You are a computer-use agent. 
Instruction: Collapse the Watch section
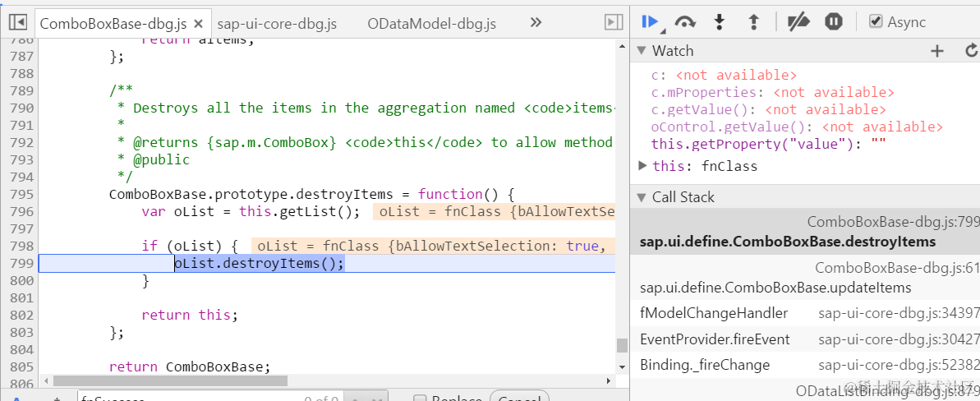pos(642,51)
